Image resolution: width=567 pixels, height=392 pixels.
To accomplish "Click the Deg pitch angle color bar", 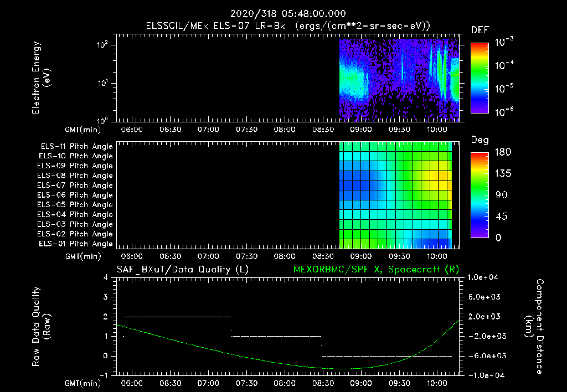I will point(480,195).
